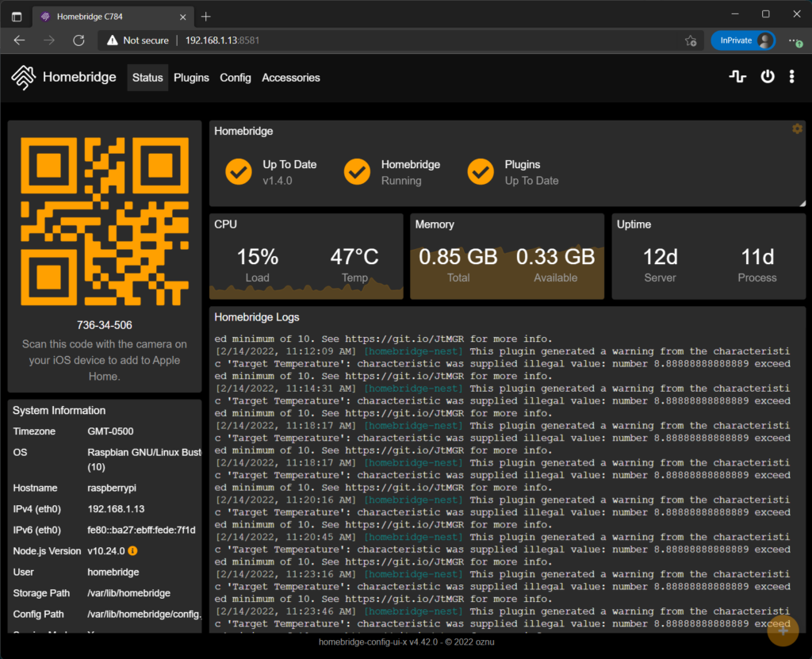Screen dimensions: 812x659
Task: Click the 11:23:46 AM log timestamp
Action: (285, 611)
